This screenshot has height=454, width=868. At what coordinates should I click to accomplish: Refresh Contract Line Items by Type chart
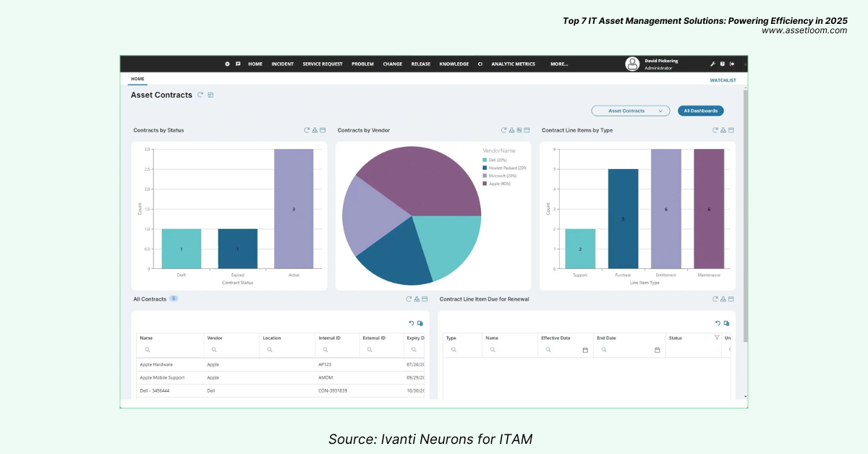click(715, 130)
